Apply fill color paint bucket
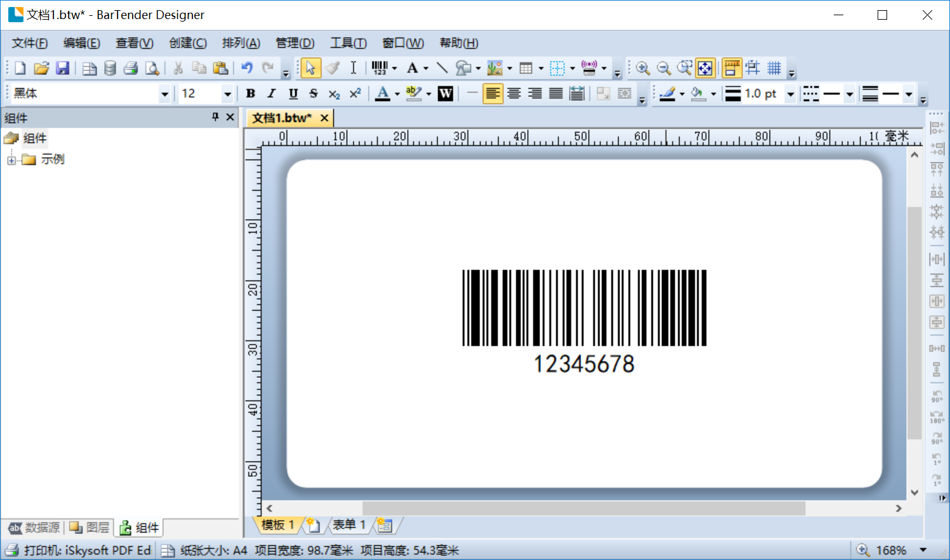 (698, 94)
